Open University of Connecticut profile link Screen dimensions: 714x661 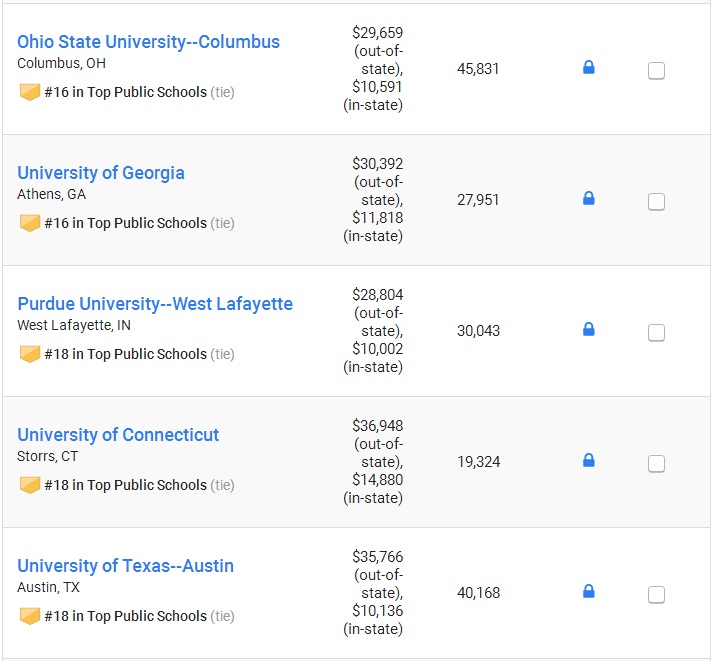pos(118,435)
